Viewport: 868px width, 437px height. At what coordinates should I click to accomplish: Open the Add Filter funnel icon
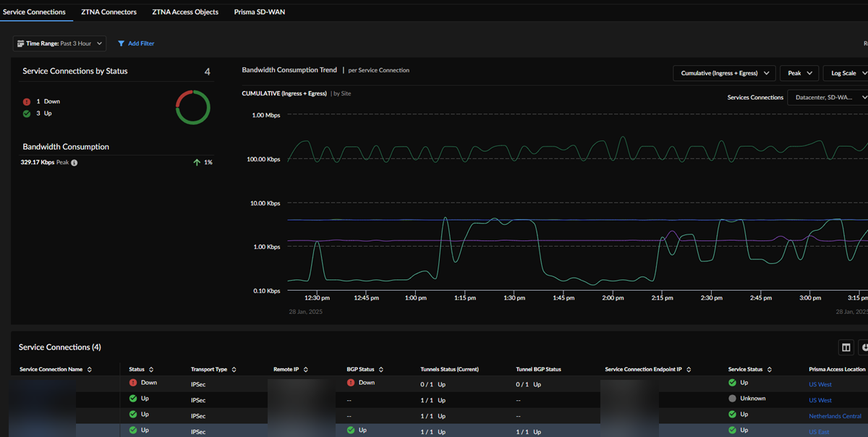121,43
